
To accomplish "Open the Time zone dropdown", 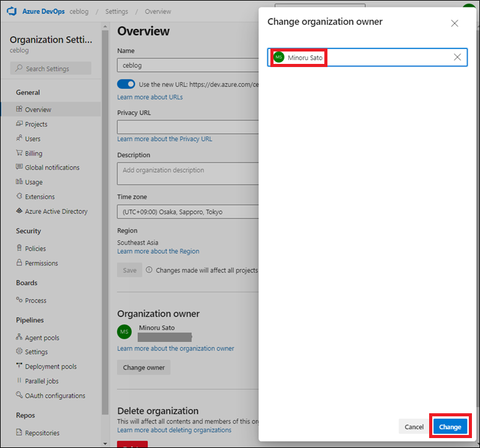I will click(x=188, y=212).
